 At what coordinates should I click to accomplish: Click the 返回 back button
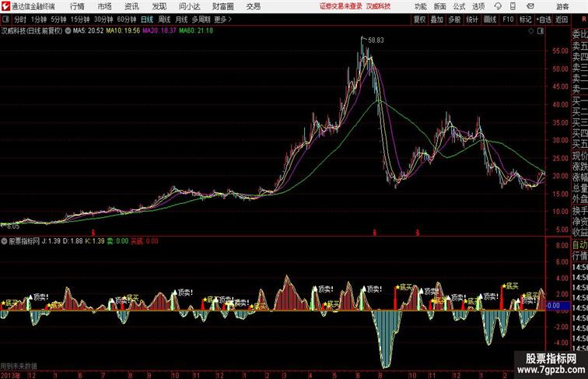[x=562, y=19]
